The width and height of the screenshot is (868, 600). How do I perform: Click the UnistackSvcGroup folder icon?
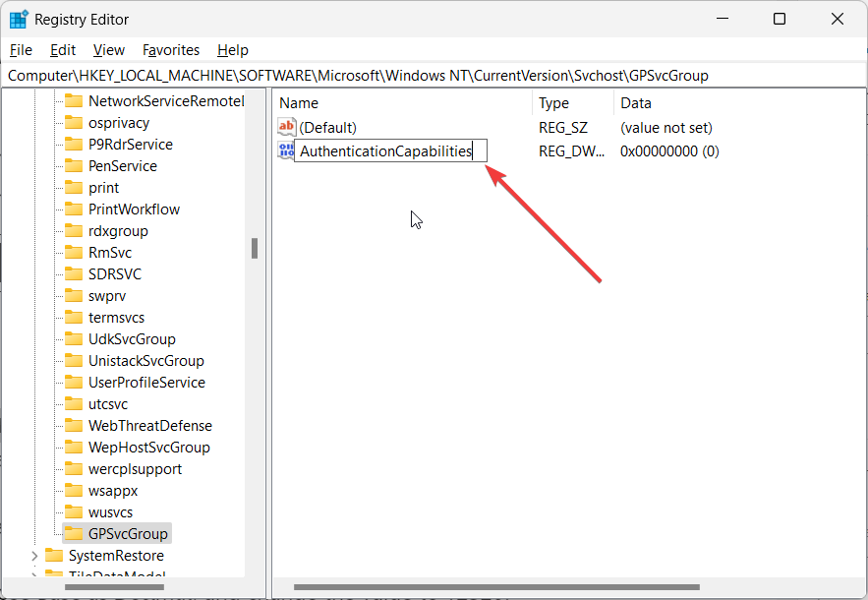(x=73, y=360)
